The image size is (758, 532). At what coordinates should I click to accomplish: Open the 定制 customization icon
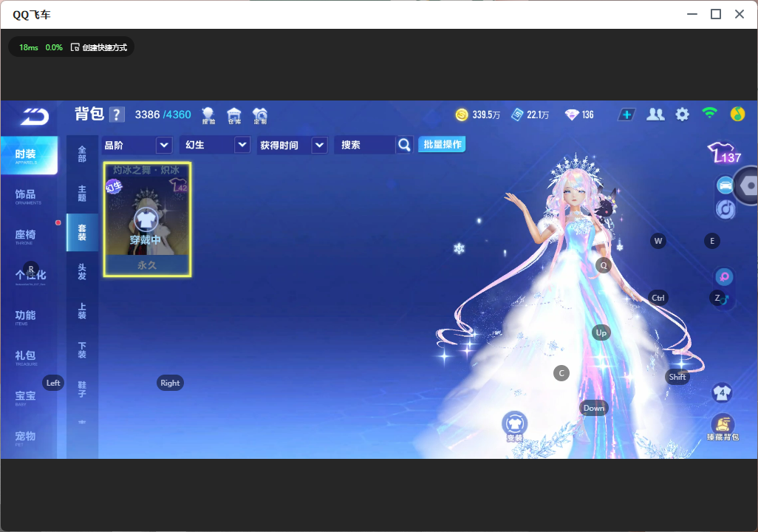(260, 115)
